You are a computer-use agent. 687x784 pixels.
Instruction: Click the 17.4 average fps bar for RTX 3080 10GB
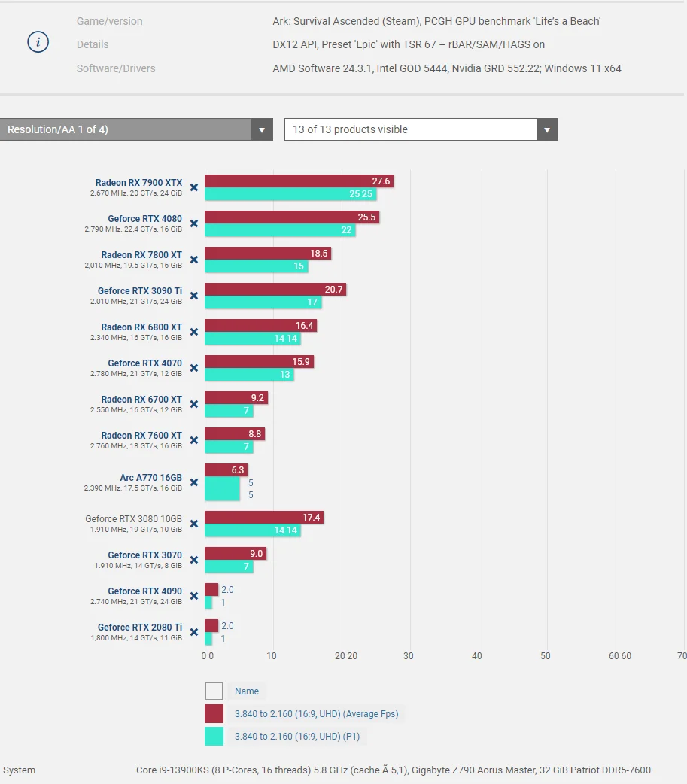pyautogui.click(x=264, y=517)
